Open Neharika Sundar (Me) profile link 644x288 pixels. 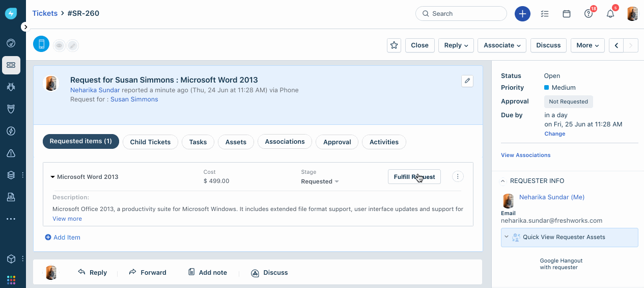tap(552, 197)
